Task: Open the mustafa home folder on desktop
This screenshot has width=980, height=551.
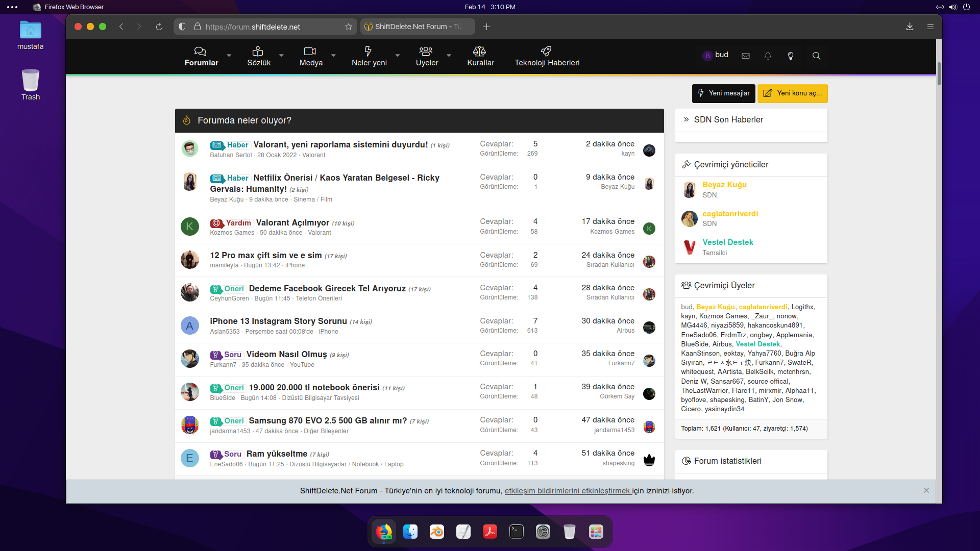Action: 31,35
